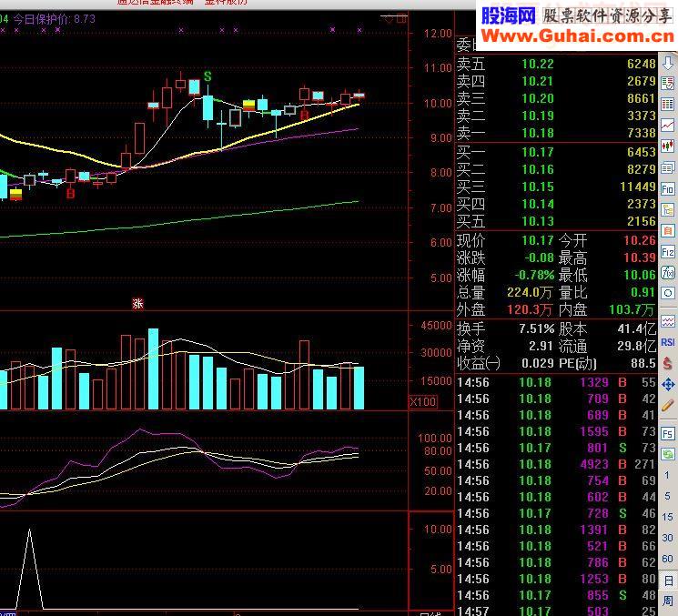Switch to the 15-minute period
This screenshot has height=616, width=678.
coord(667,517)
